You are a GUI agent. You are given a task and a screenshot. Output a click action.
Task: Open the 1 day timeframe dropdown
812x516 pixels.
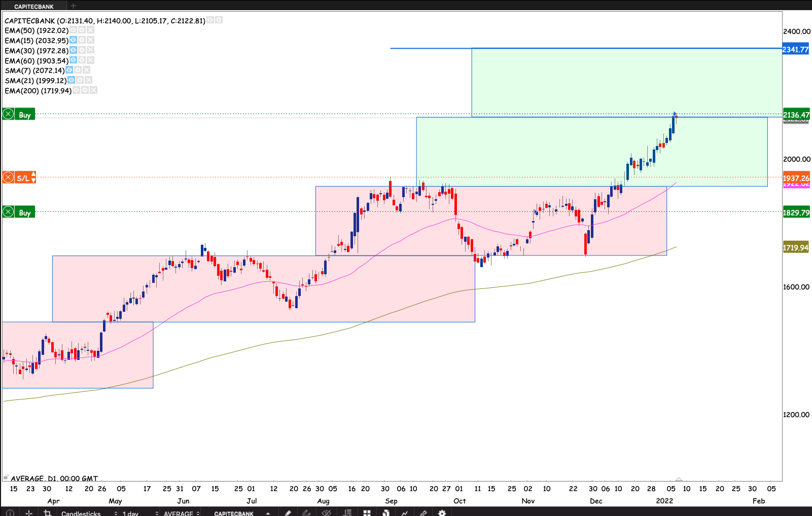(139, 513)
